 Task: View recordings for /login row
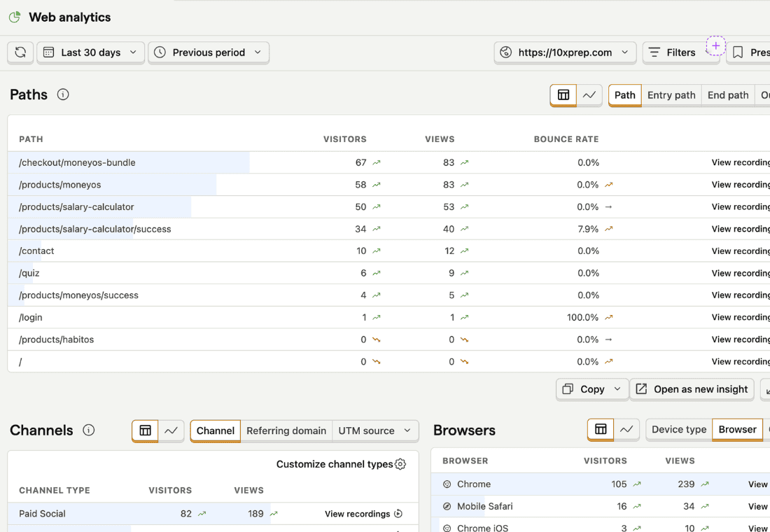741,317
